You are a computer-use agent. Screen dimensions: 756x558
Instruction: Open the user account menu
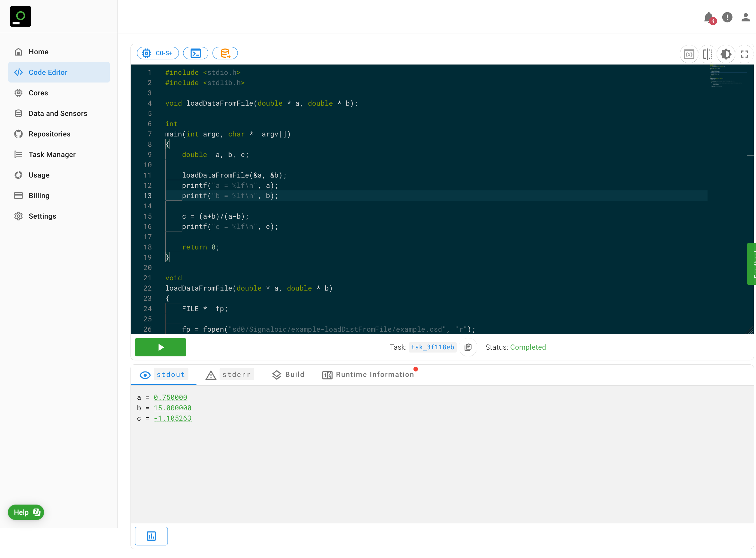pos(745,17)
